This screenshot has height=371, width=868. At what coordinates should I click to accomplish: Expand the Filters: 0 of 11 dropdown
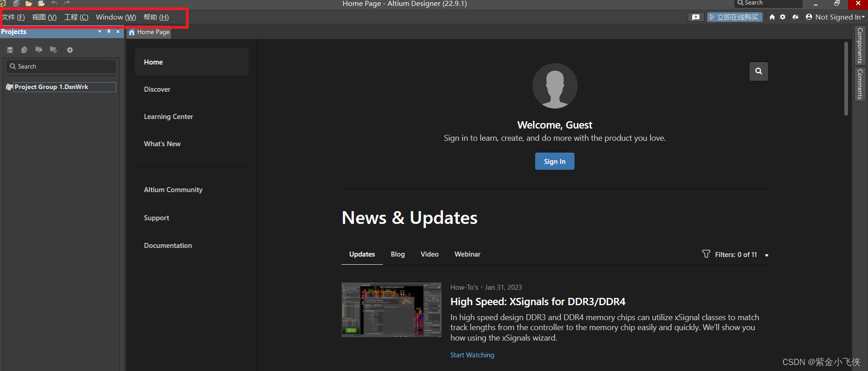(767, 255)
